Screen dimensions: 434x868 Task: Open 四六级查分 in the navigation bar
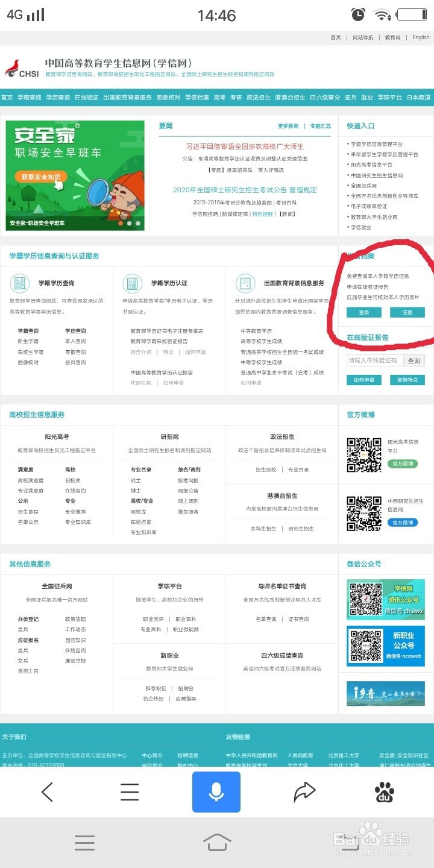point(325,97)
